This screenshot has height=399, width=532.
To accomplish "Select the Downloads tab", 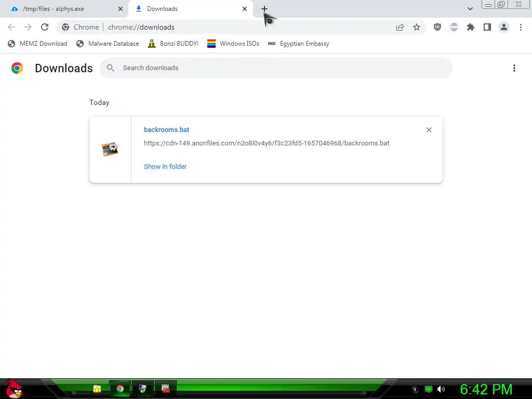I will [191, 9].
